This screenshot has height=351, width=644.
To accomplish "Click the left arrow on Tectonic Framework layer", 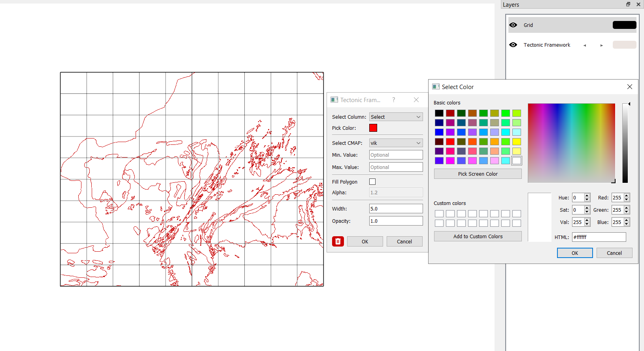I will pos(585,46).
